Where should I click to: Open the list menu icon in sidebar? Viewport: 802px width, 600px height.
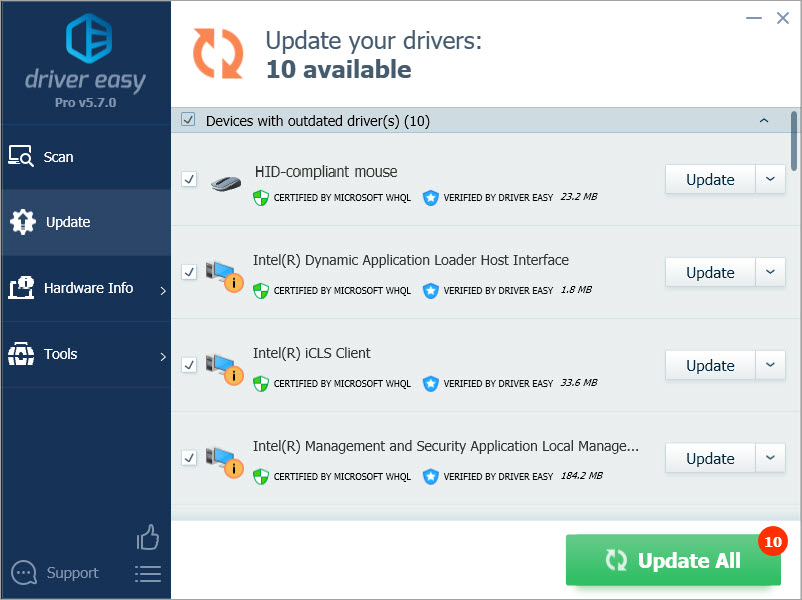pyautogui.click(x=148, y=573)
